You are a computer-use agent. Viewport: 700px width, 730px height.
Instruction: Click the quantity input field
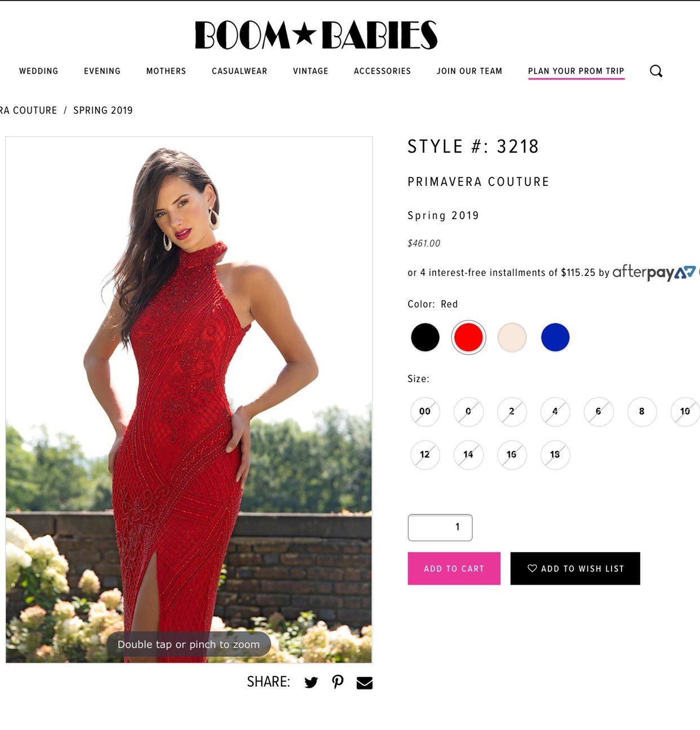(x=440, y=528)
